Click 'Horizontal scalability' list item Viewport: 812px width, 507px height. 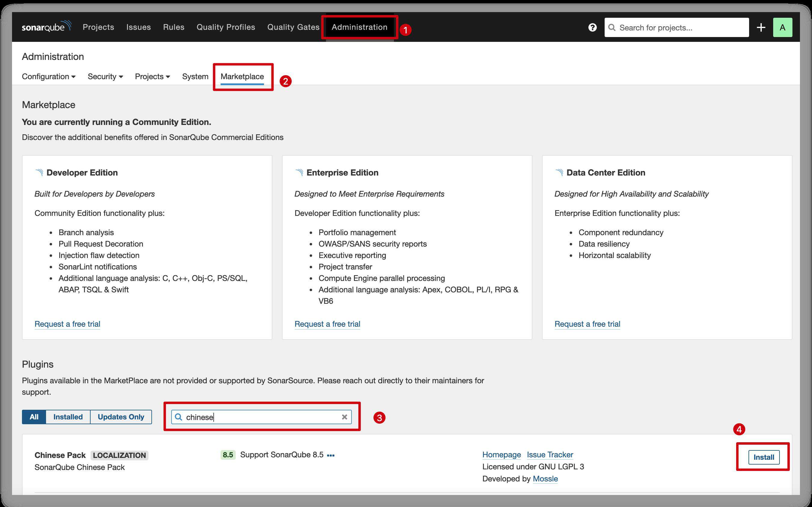pyautogui.click(x=615, y=255)
